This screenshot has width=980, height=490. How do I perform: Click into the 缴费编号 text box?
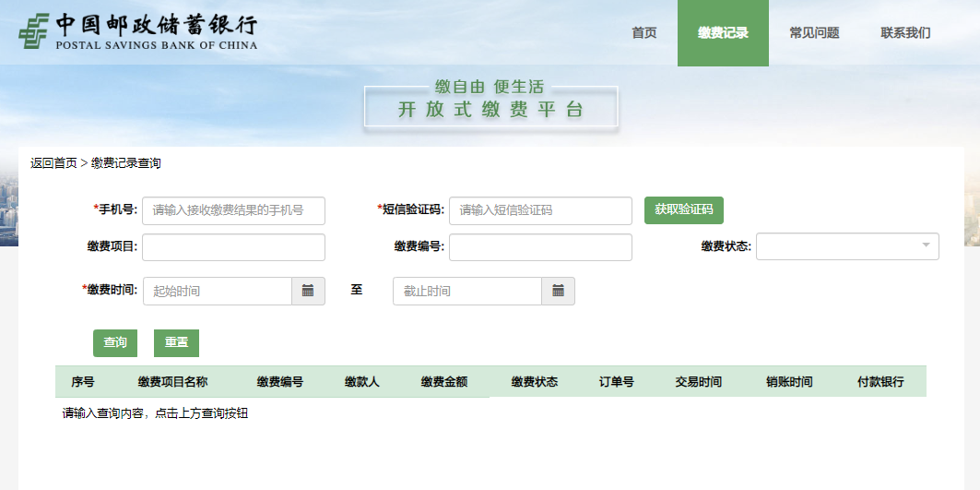click(540, 247)
